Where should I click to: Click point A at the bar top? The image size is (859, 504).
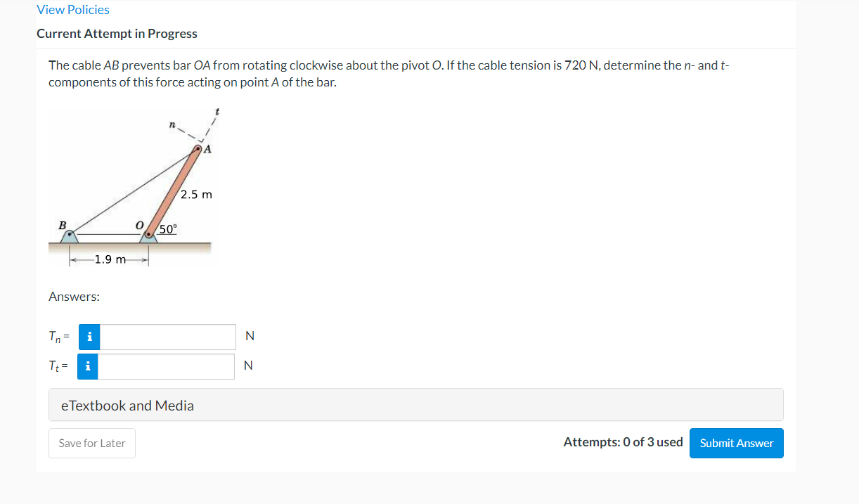200,148
